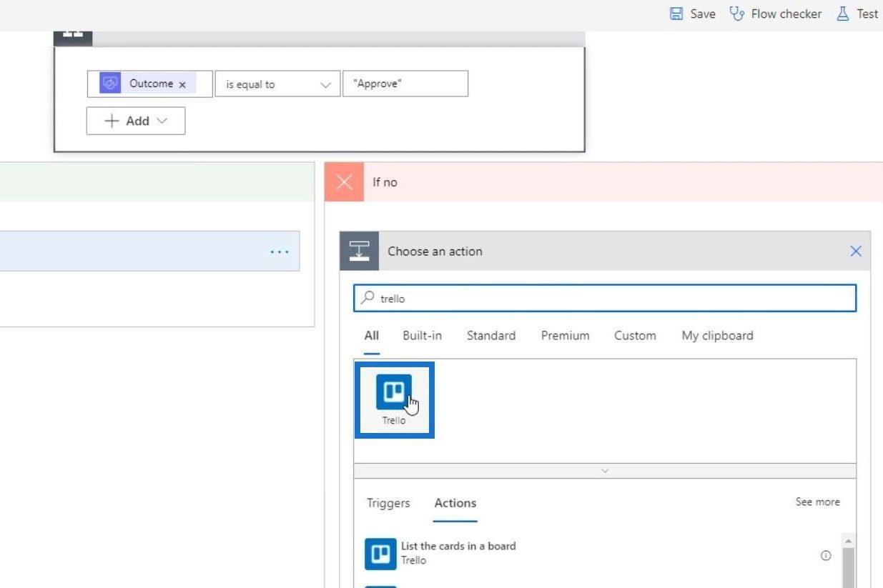Click the scrollbar up arrow in actions list
Viewport: 883px width, 588px height.
(849, 540)
